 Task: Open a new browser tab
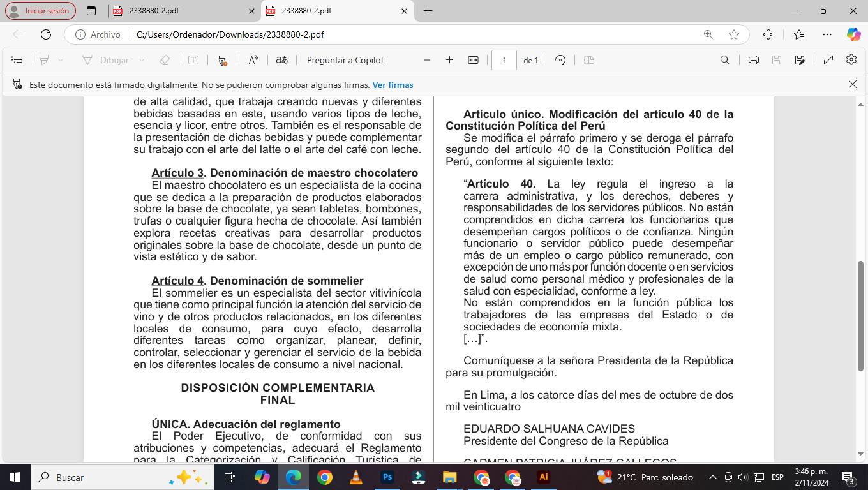428,11
